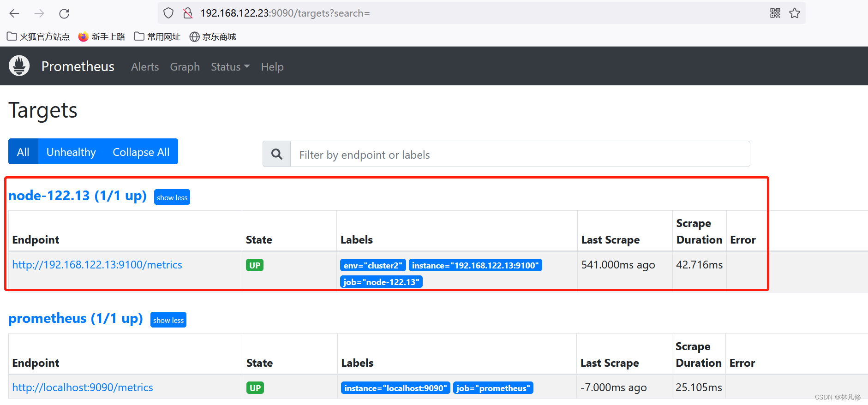The image size is (868, 405).
Task: Click the node-122.13 (1/1 up) heading
Action: (78, 196)
